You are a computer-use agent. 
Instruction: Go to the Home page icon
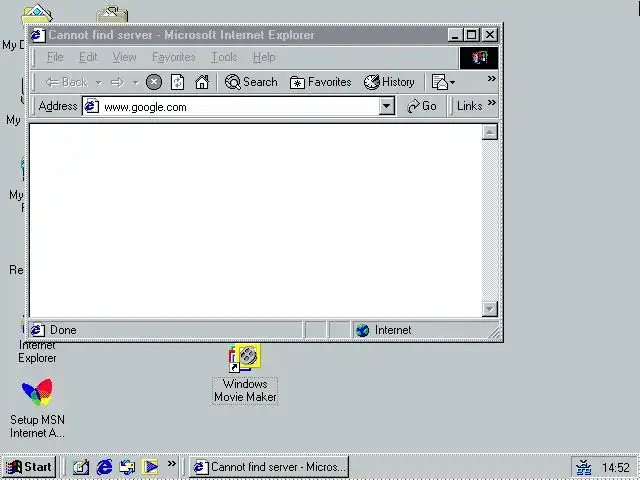coord(202,82)
